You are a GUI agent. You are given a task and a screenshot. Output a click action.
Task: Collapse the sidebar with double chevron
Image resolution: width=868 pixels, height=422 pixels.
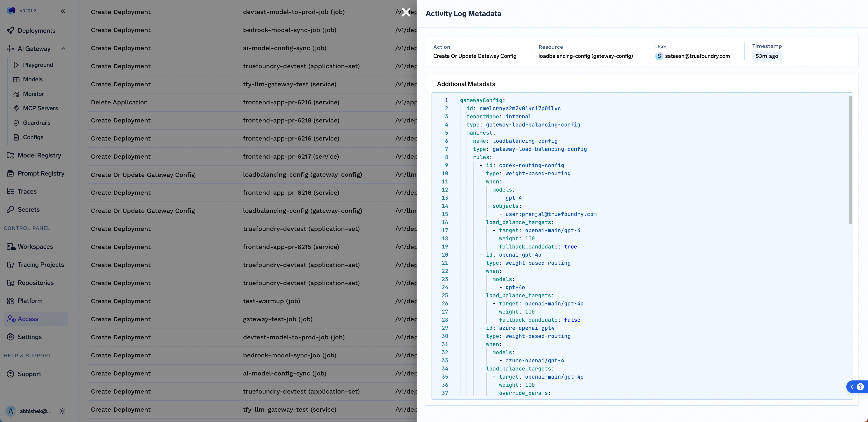[63, 11]
